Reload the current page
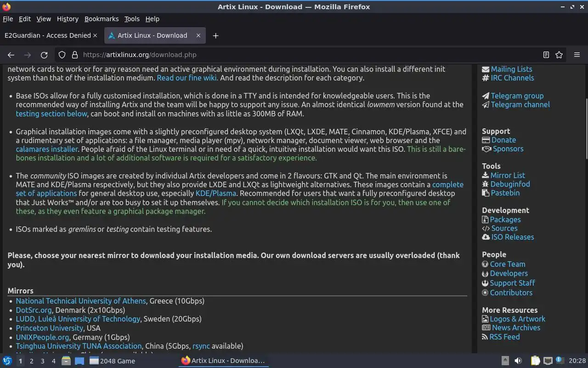588x368 pixels. pos(44,55)
